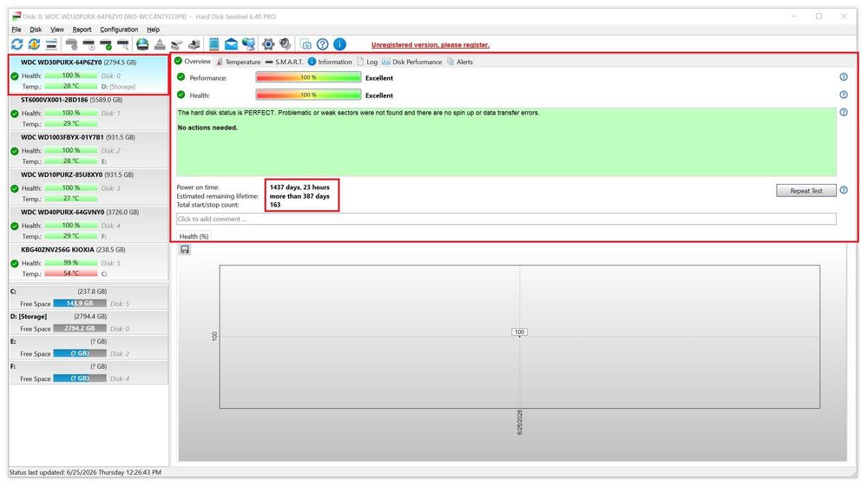Select disk ST6000VX001-2BD186
The width and height of the screenshot is (868, 486).
coord(89,112)
